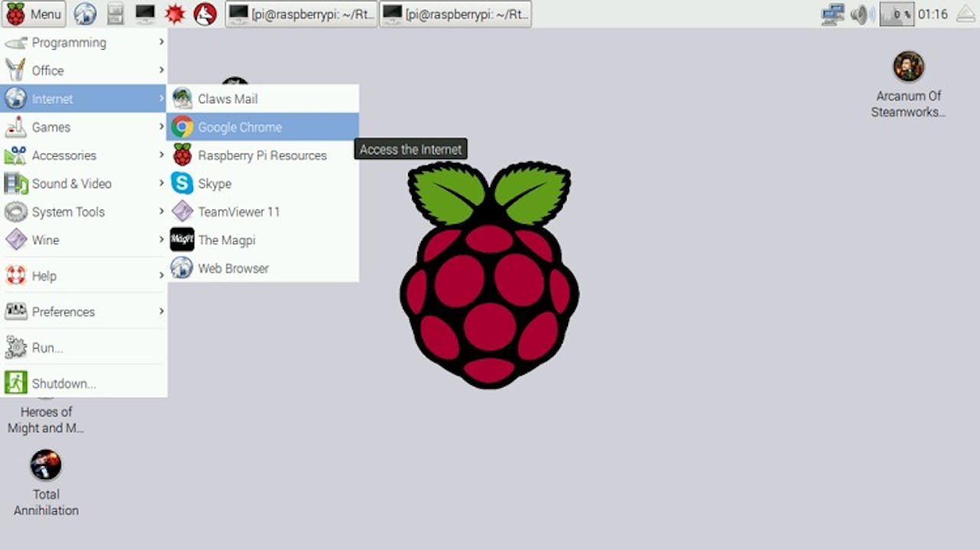Launch TeamViewer 11 from the submenu
980x550 pixels.
pos(263,212)
